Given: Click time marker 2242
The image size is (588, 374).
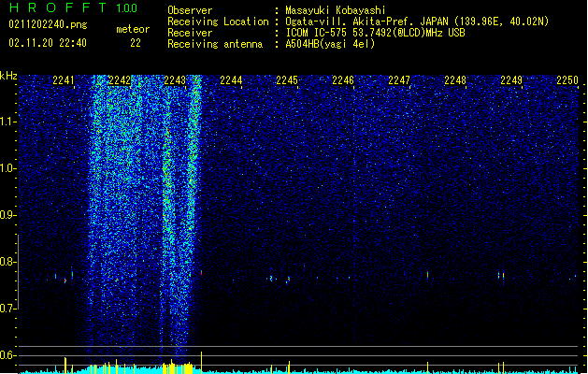Looking at the screenshot, I should 120,80.
